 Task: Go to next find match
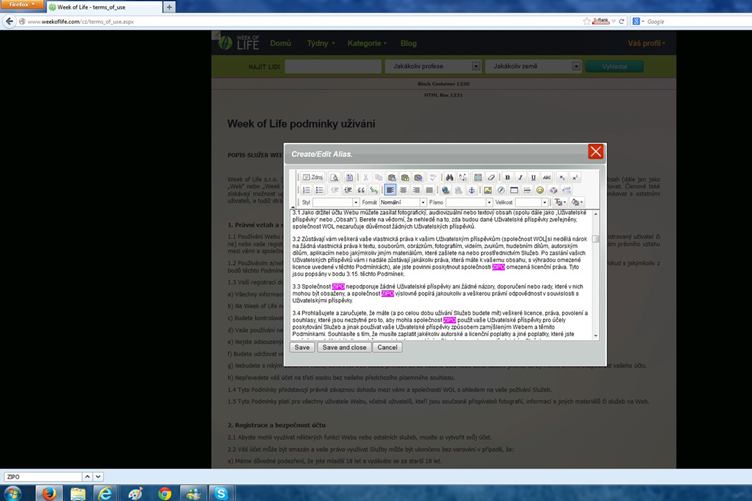click(x=98, y=477)
